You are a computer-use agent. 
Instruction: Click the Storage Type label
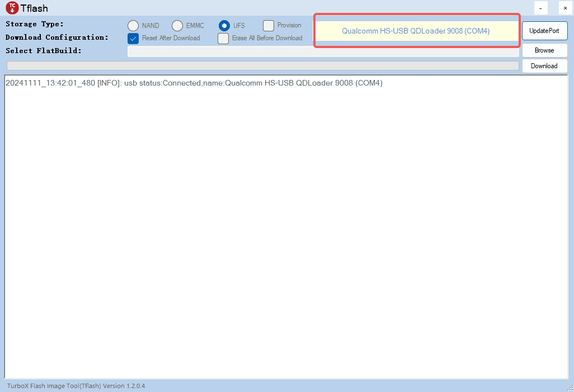(x=35, y=24)
